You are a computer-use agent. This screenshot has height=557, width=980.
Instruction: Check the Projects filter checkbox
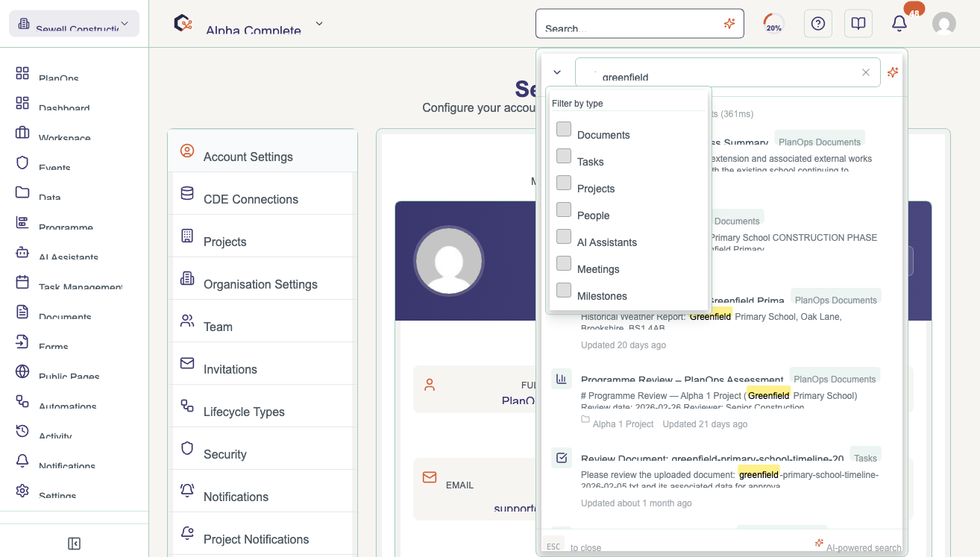[564, 183]
